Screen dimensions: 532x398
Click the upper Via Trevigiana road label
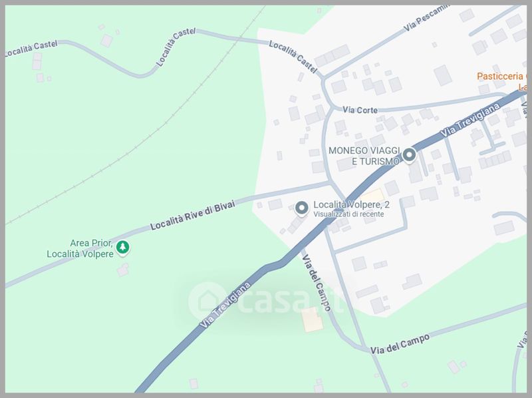tap(470, 120)
